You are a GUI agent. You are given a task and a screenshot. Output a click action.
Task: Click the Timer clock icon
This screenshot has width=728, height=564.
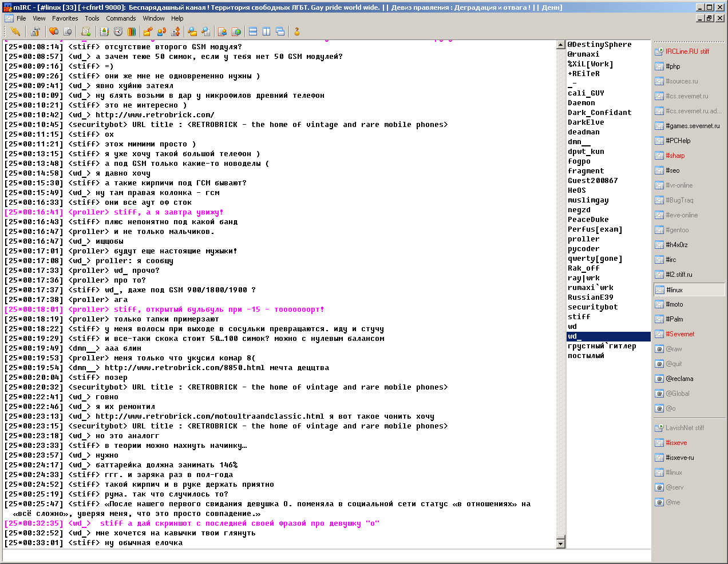(x=118, y=31)
